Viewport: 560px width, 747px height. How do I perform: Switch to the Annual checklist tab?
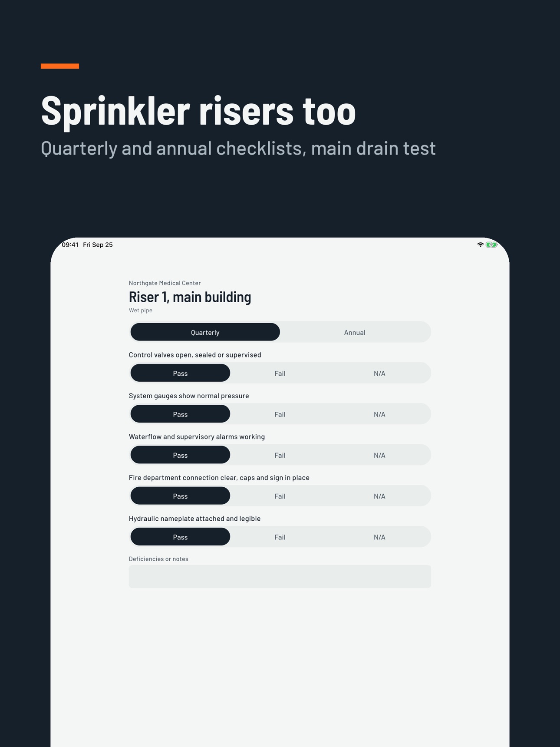coord(355,332)
